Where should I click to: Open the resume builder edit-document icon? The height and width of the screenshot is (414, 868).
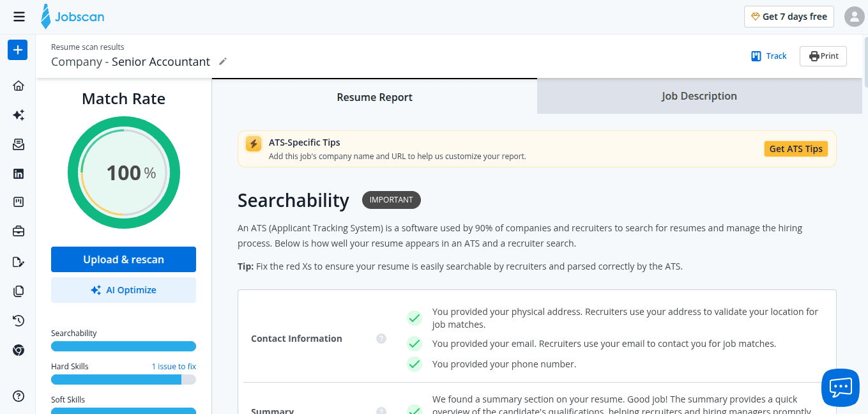click(x=19, y=262)
